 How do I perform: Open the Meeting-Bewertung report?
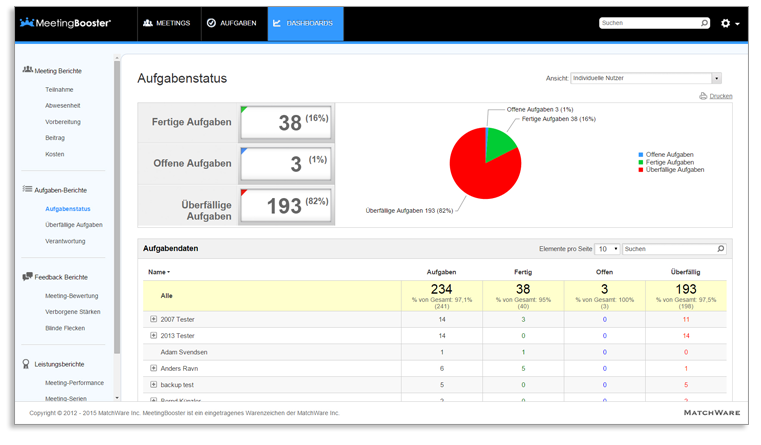(x=71, y=296)
